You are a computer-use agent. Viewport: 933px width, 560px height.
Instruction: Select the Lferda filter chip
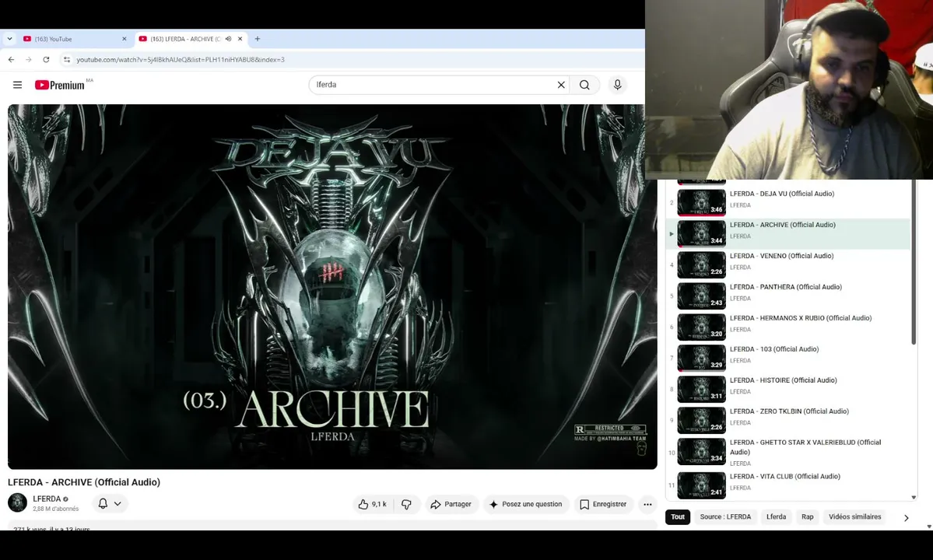point(776,517)
